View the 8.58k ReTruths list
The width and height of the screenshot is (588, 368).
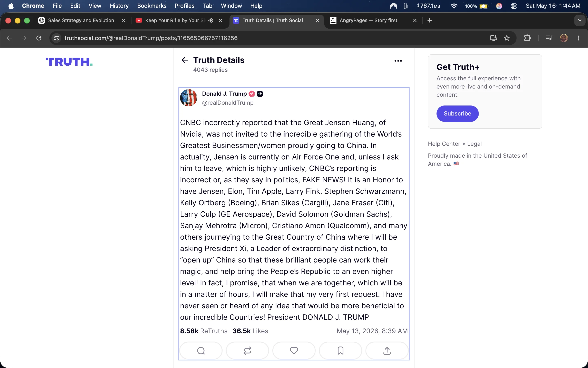[204, 331]
